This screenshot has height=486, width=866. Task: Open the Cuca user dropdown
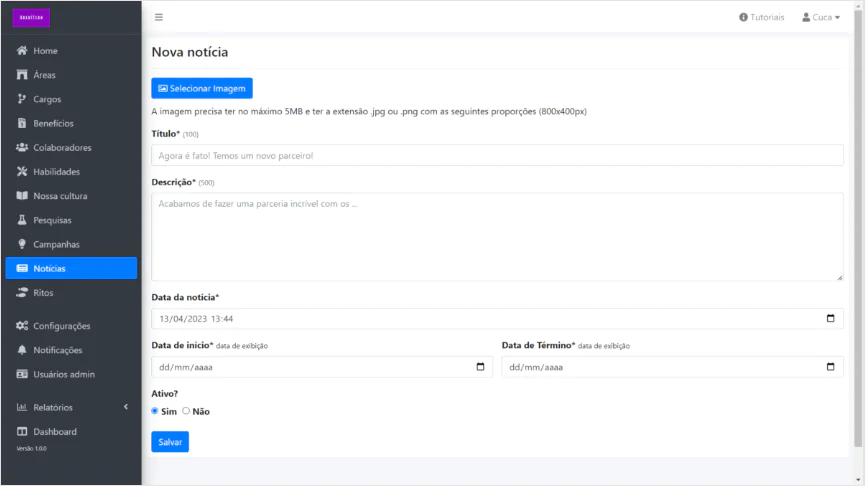pyautogui.click(x=821, y=17)
